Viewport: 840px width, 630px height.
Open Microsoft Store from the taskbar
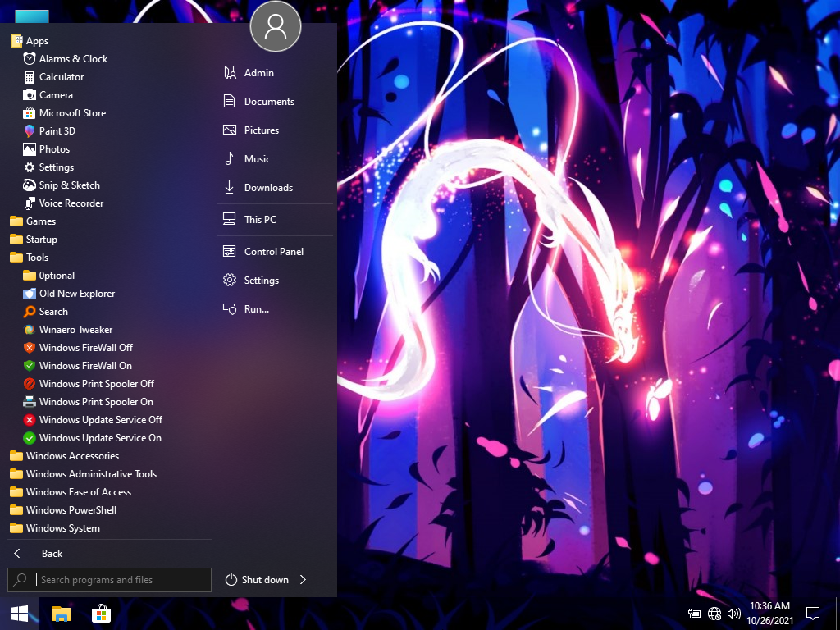pyautogui.click(x=101, y=614)
